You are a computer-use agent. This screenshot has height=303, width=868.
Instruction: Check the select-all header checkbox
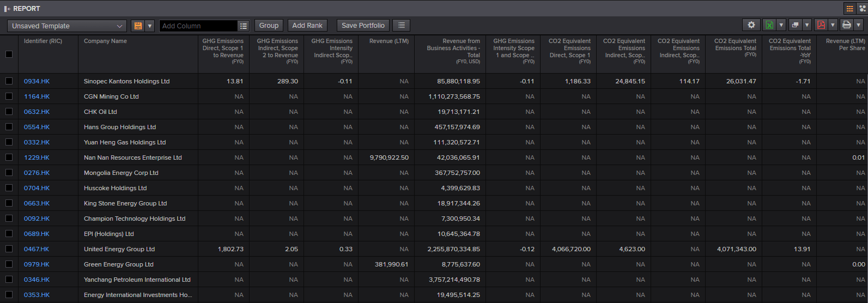tap(9, 54)
